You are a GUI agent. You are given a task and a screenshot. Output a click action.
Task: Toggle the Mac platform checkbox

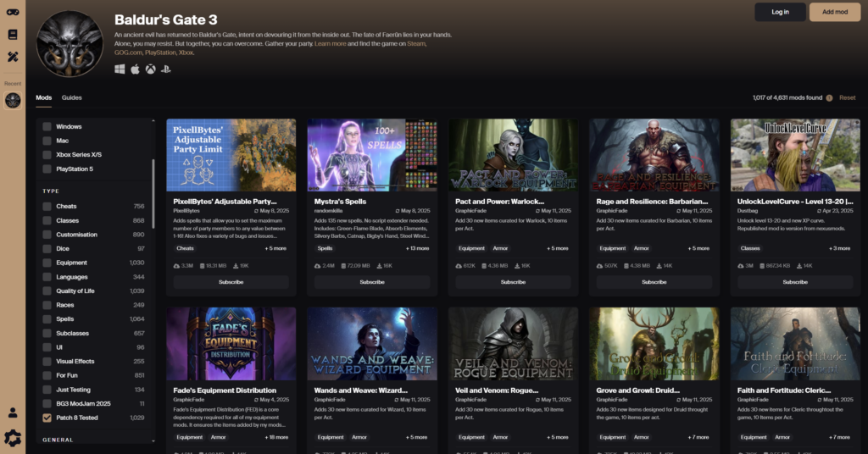click(x=47, y=141)
